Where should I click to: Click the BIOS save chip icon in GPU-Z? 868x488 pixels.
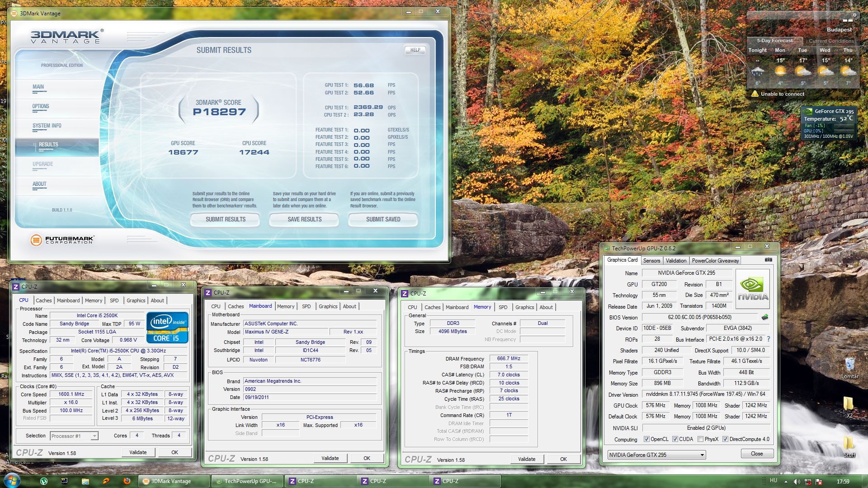[x=765, y=317]
